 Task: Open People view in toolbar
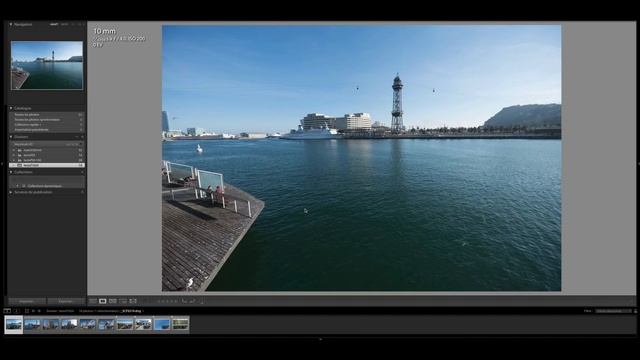coord(133,301)
